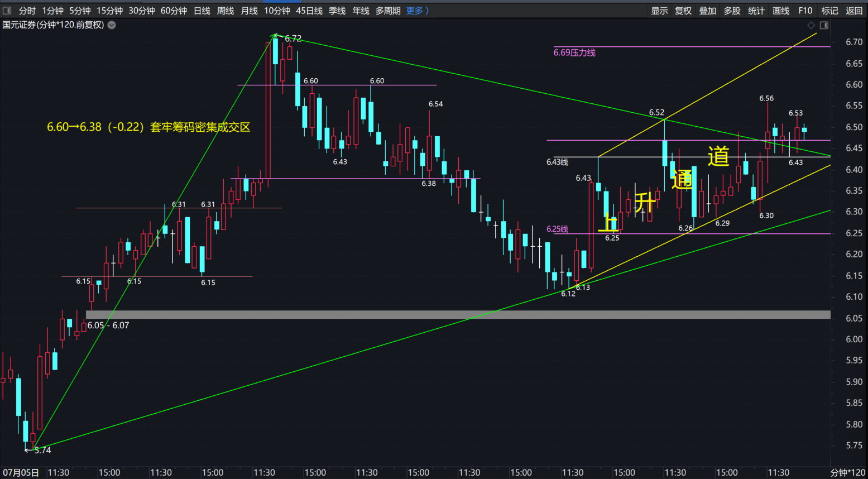Select the 45日线 period tab

(309, 11)
